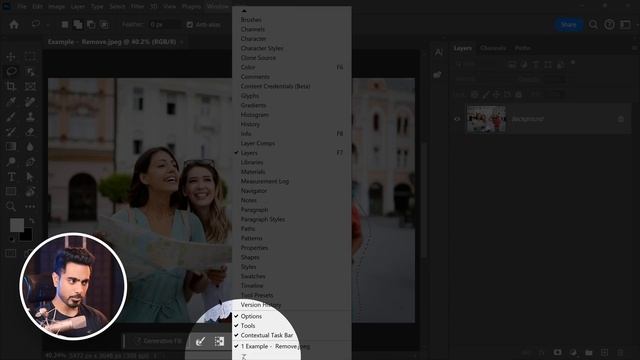This screenshot has height=360, width=640.
Task: Click the Background layer thumbnail
Action: 486,119
